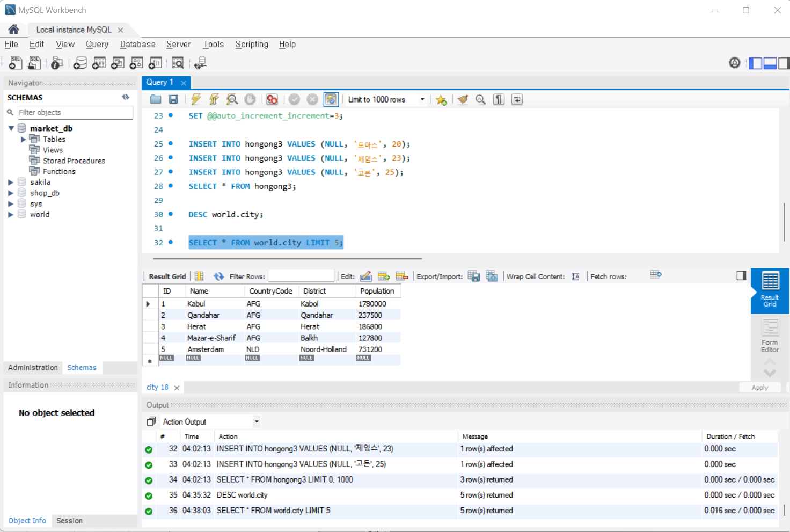Open the schema inspector toolbar icon
The image size is (790, 532).
[x=56, y=63]
